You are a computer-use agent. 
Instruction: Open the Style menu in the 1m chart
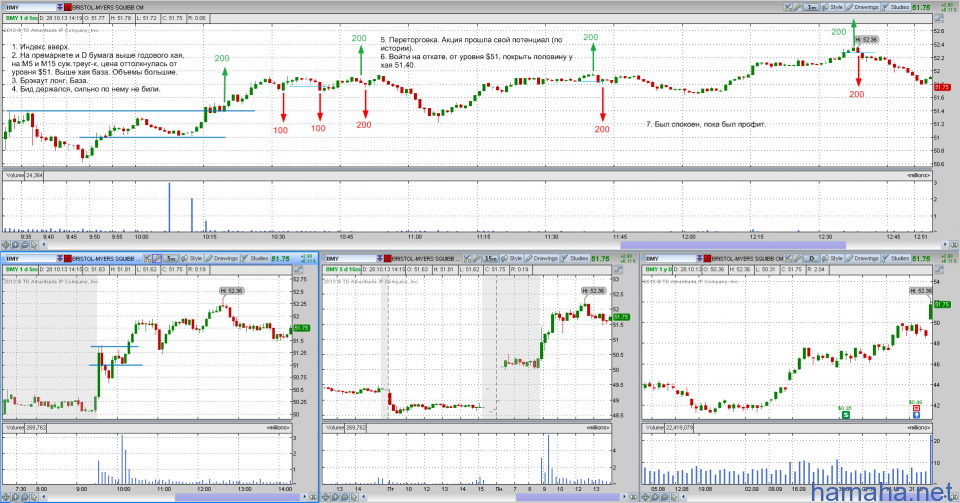(x=833, y=7)
